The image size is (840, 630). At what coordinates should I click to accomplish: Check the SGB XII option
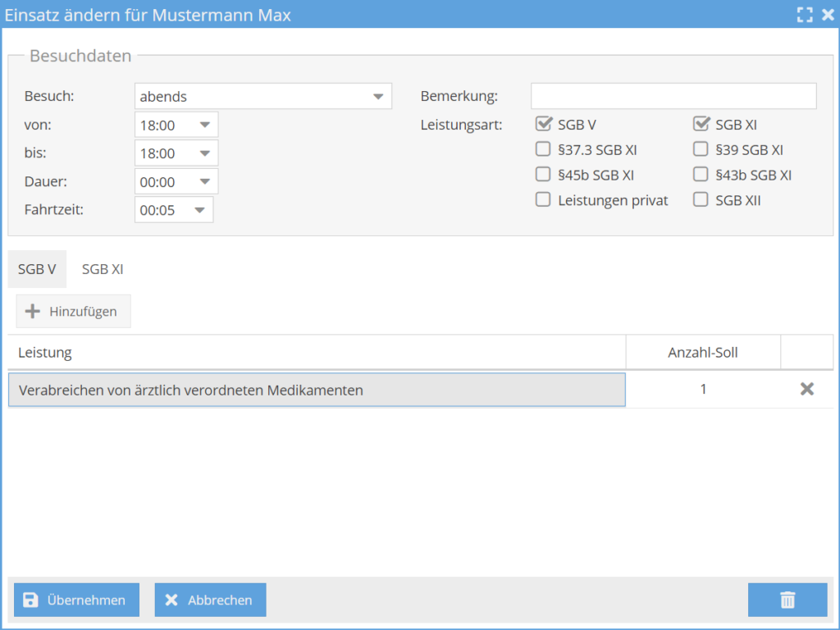pos(701,199)
